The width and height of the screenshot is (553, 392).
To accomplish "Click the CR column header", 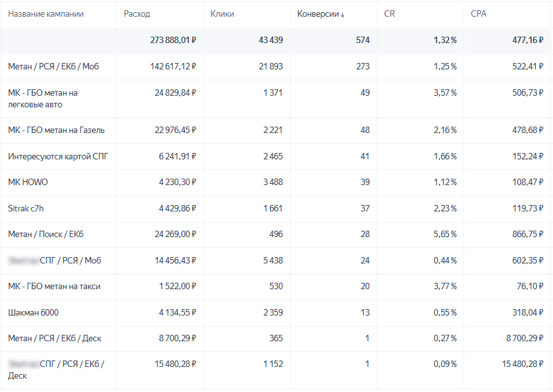I will (389, 14).
